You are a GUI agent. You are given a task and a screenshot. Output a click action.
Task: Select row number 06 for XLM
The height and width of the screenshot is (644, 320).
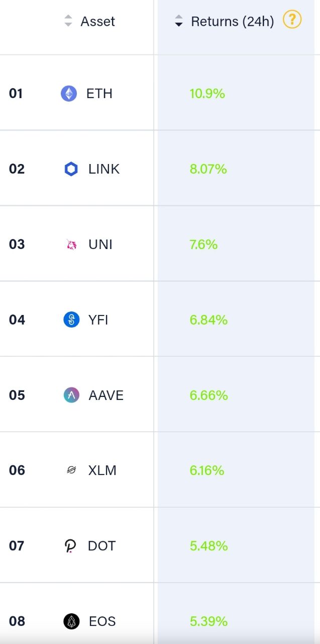pos(17,470)
